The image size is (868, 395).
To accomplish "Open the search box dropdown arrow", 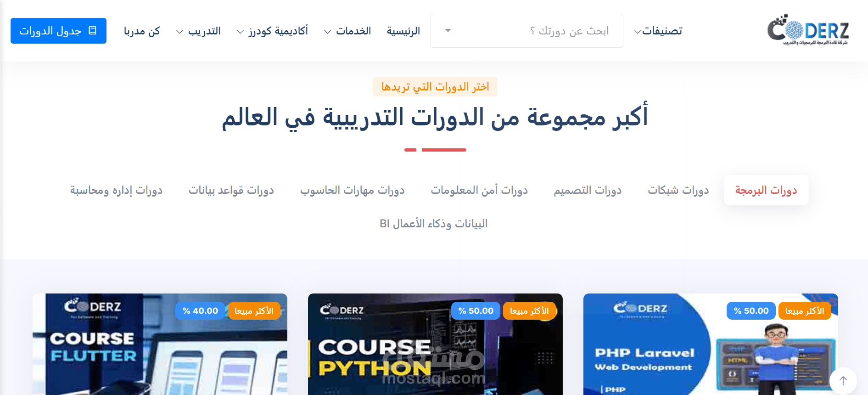I will click(448, 31).
